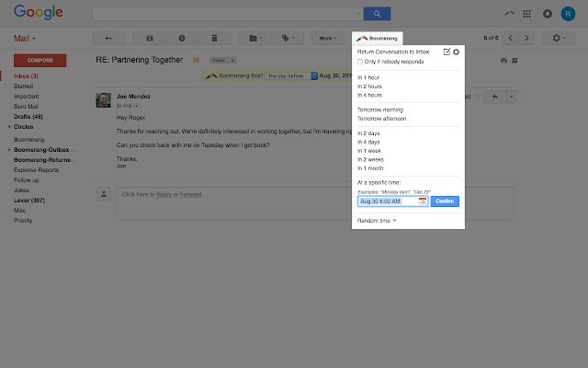The image size is (588, 368).
Task: Click the Confirm button
Action: pyautogui.click(x=445, y=201)
